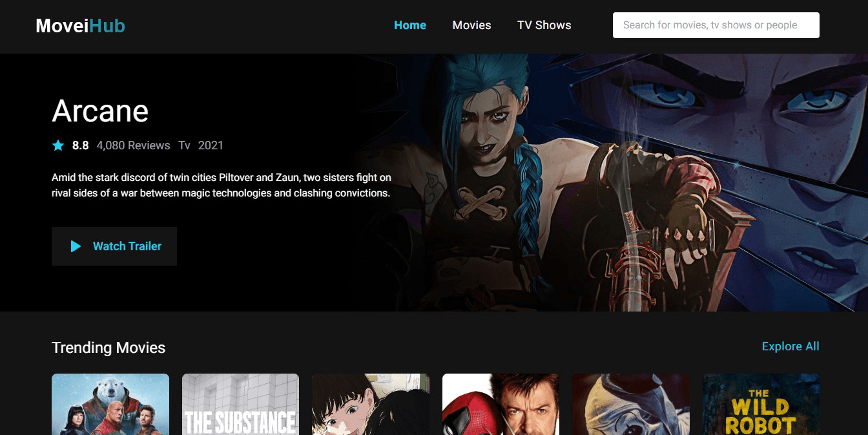Open the Home navigation link
The height and width of the screenshot is (435, 868).
tap(410, 25)
